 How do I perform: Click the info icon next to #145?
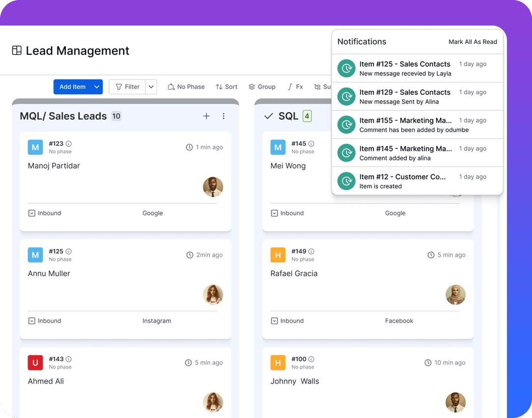(x=311, y=143)
